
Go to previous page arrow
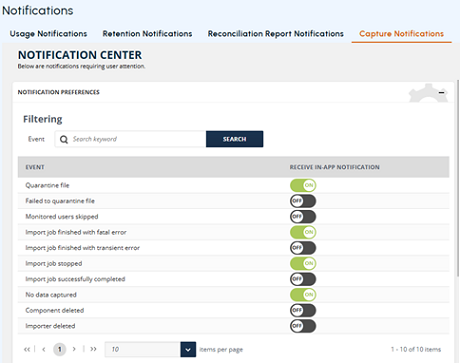point(44,349)
